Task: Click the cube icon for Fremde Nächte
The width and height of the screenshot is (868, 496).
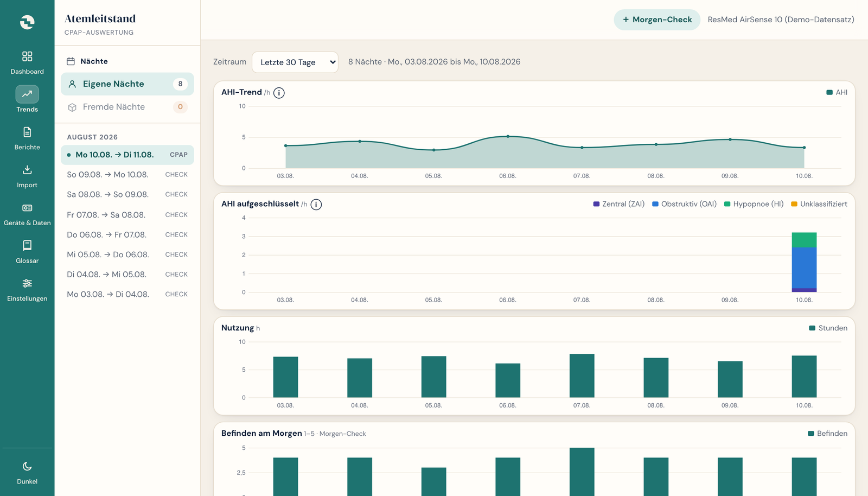Action: pos(72,107)
